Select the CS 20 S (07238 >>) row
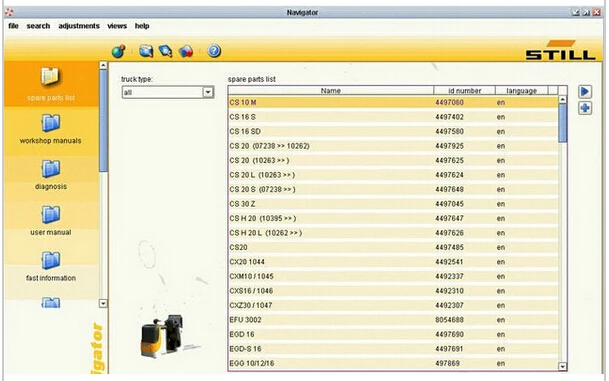 click(393, 190)
